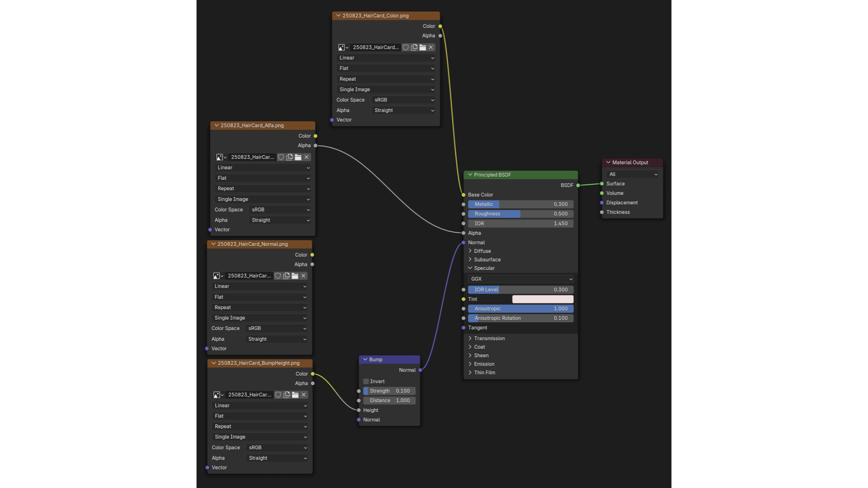Expand the Transmission panel

[x=470, y=338]
